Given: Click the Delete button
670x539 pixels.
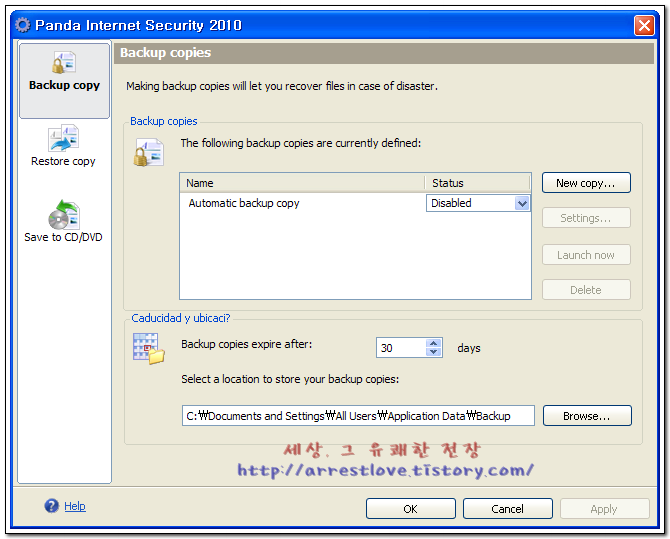Looking at the screenshot, I should (586, 290).
